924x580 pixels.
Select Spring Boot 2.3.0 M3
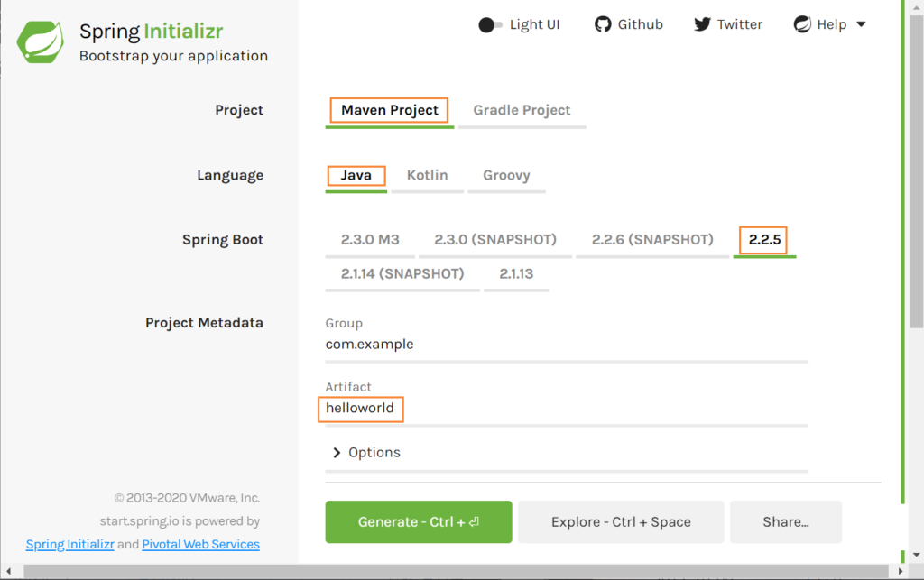click(x=370, y=240)
